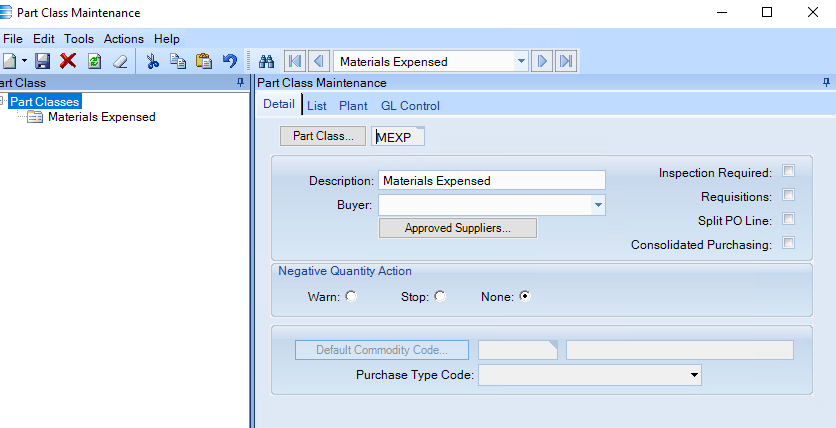Screen dimensions: 836x428
Task: Enable the Inspection Required checkbox
Action: [x=788, y=171]
